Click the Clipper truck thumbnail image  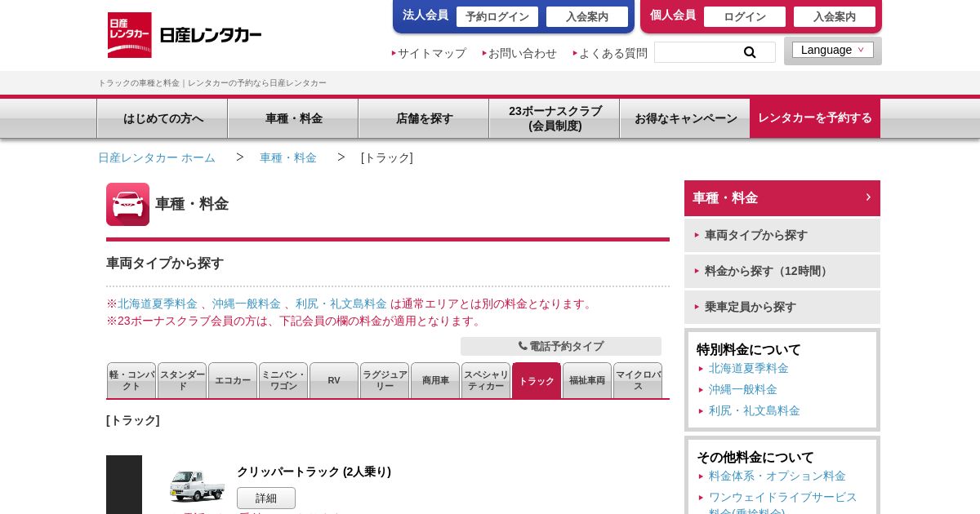tap(197, 485)
